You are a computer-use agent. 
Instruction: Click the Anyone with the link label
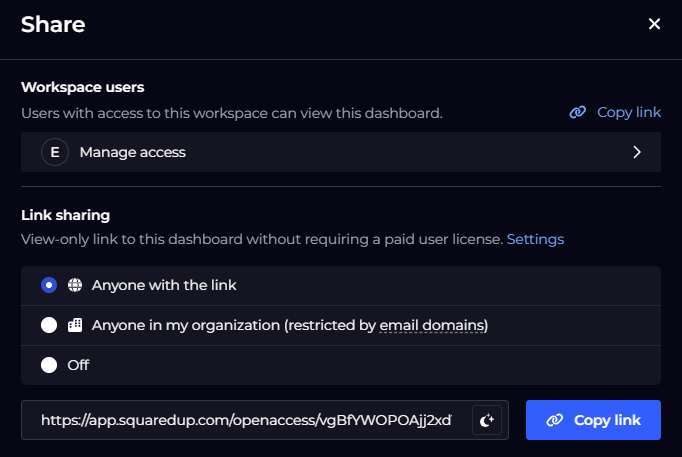[x=164, y=285]
